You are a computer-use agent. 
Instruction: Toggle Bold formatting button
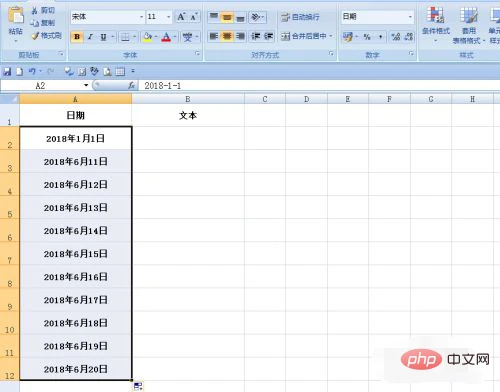click(77, 37)
